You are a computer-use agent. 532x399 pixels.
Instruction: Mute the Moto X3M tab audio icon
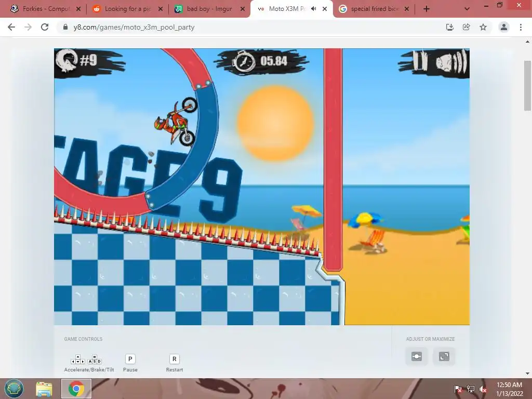tap(313, 9)
